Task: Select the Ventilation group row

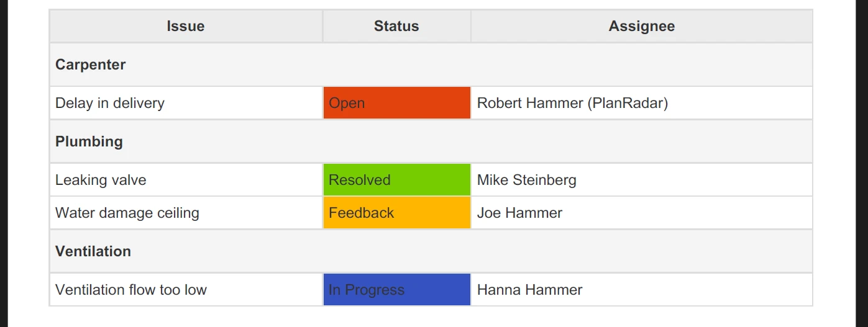Action: 431,251
